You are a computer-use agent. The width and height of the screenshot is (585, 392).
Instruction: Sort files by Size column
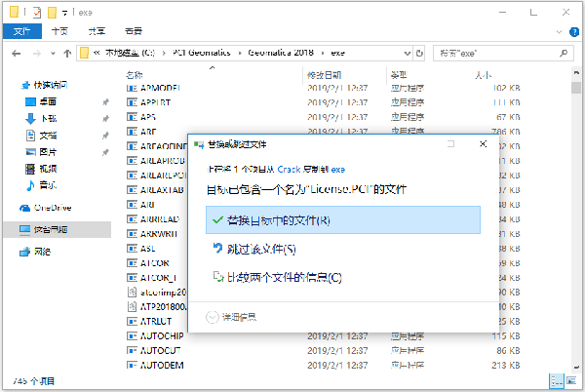(x=484, y=75)
